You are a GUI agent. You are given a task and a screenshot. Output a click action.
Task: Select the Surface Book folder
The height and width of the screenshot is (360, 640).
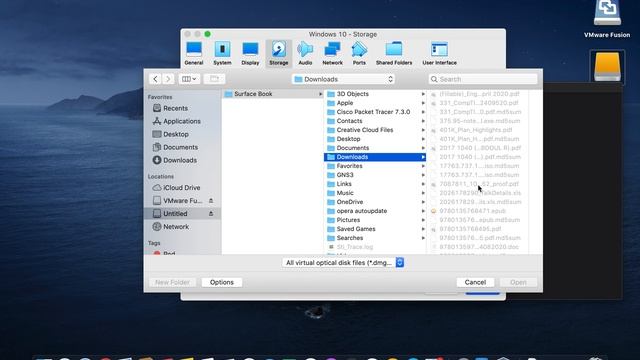click(273, 94)
